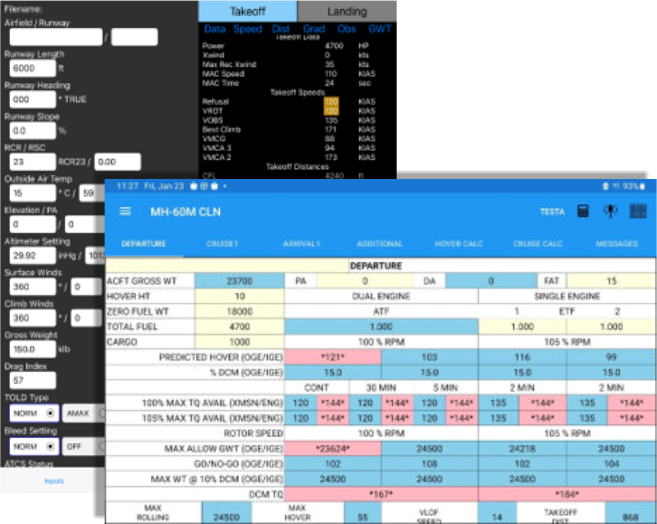The height and width of the screenshot is (524, 657).
Task: Select OFF option under Bleed Setting
Action: coord(83,447)
